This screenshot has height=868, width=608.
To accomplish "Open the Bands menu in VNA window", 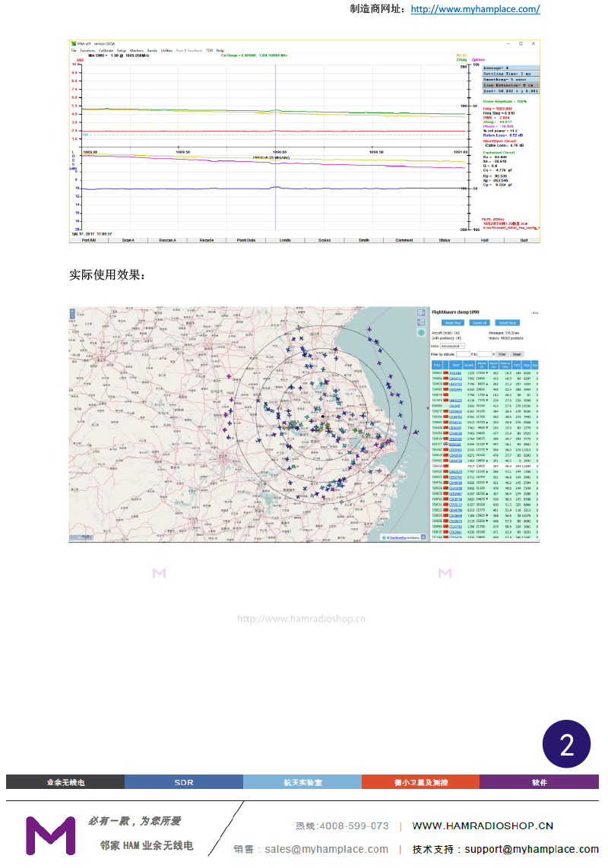I will pyautogui.click(x=152, y=50).
